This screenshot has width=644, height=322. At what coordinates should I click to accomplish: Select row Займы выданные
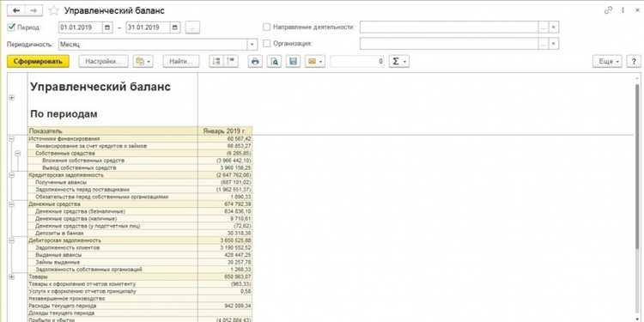coord(140,262)
